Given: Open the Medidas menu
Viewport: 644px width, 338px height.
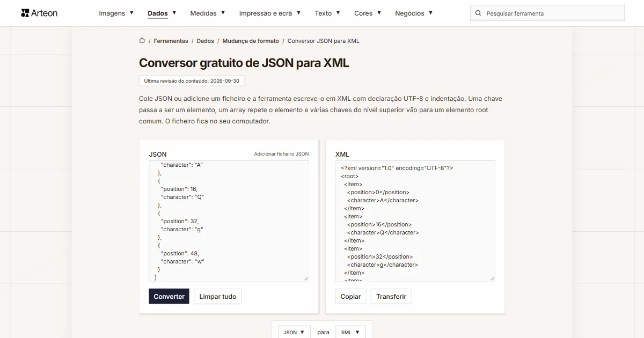Looking at the screenshot, I should tap(208, 13).
